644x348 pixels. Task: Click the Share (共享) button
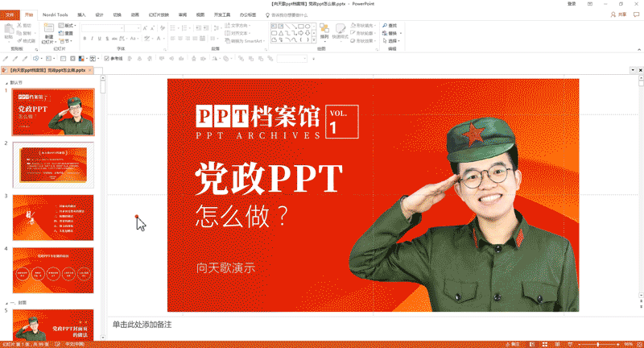[618, 14]
